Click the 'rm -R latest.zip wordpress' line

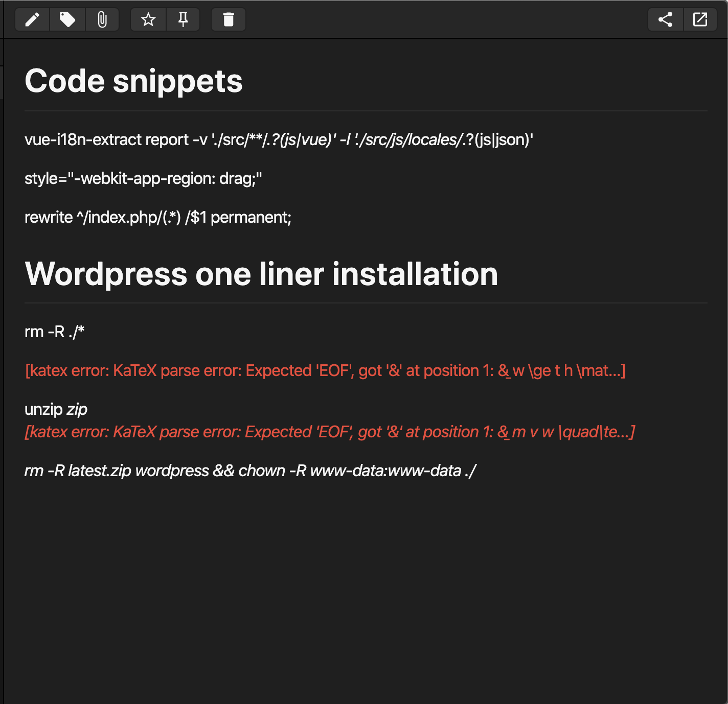[x=250, y=471]
